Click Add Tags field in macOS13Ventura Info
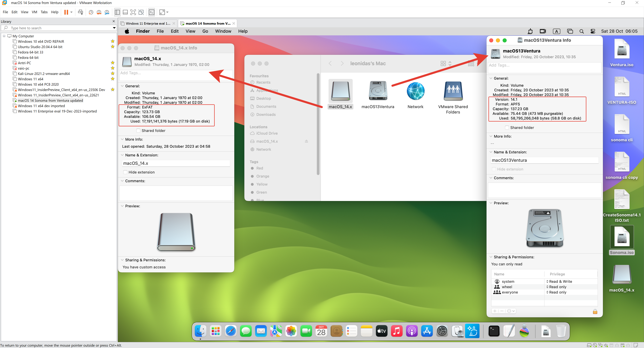The height and width of the screenshot is (348, 644). (x=545, y=67)
